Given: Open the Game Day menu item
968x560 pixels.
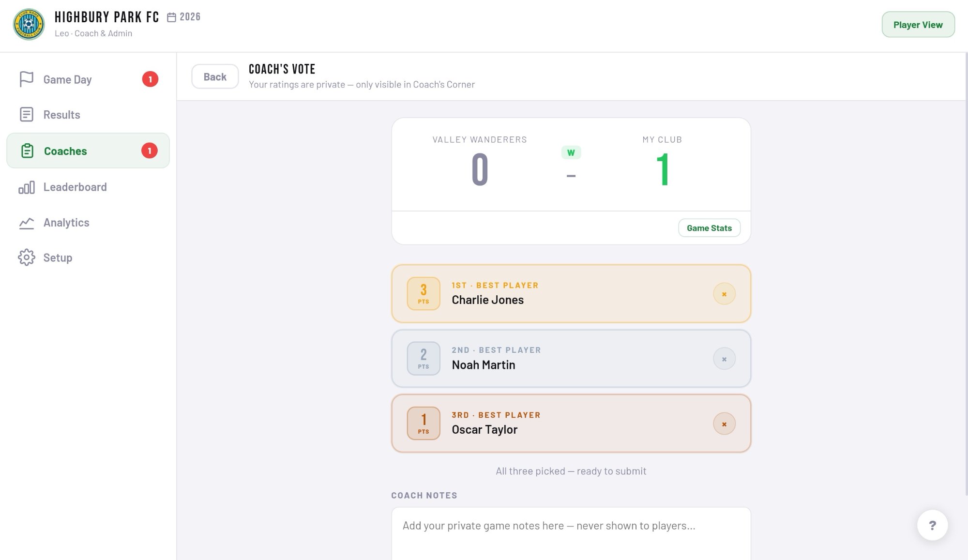Looking at the screenshot, I should (x=67, y=79).
